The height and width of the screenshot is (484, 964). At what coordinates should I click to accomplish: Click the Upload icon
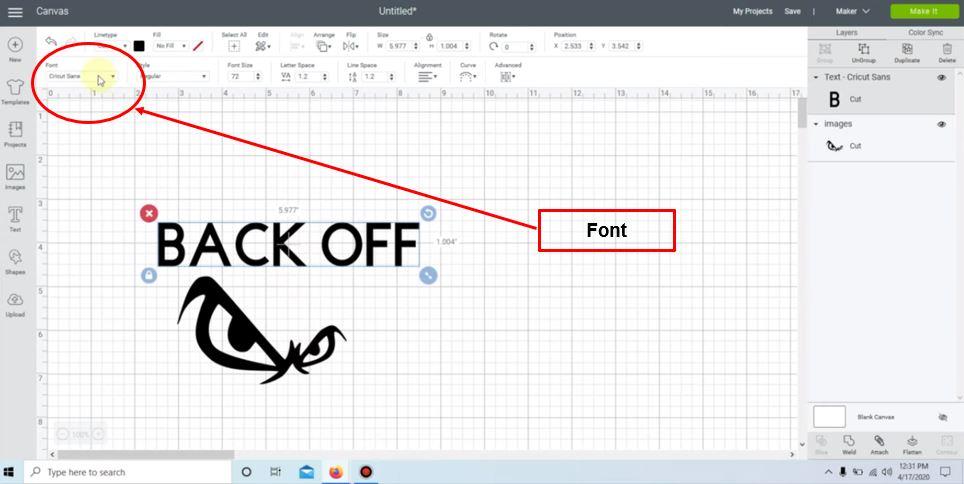click(x=15, y=300)
